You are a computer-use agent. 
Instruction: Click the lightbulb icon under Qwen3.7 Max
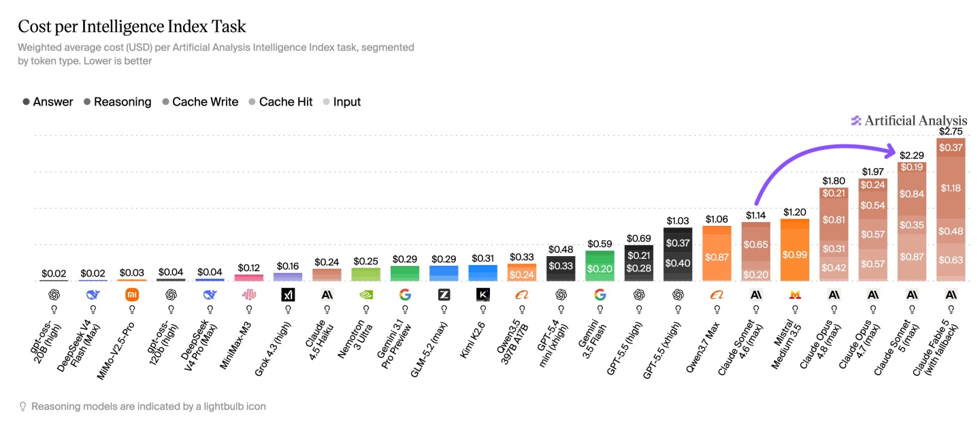716,309
